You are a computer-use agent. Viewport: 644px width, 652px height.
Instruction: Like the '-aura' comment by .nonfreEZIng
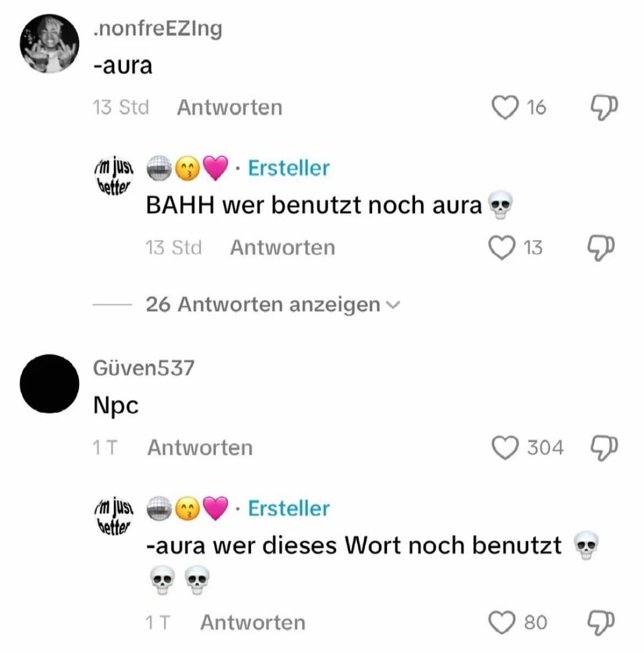click(505, 107)
